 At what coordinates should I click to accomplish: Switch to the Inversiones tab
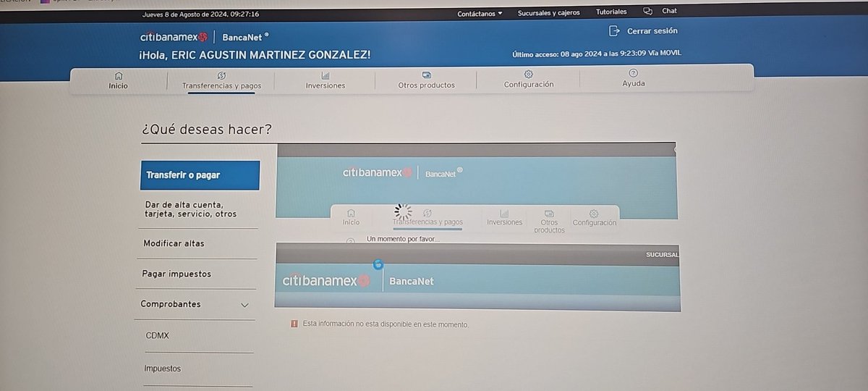(325, 80)
